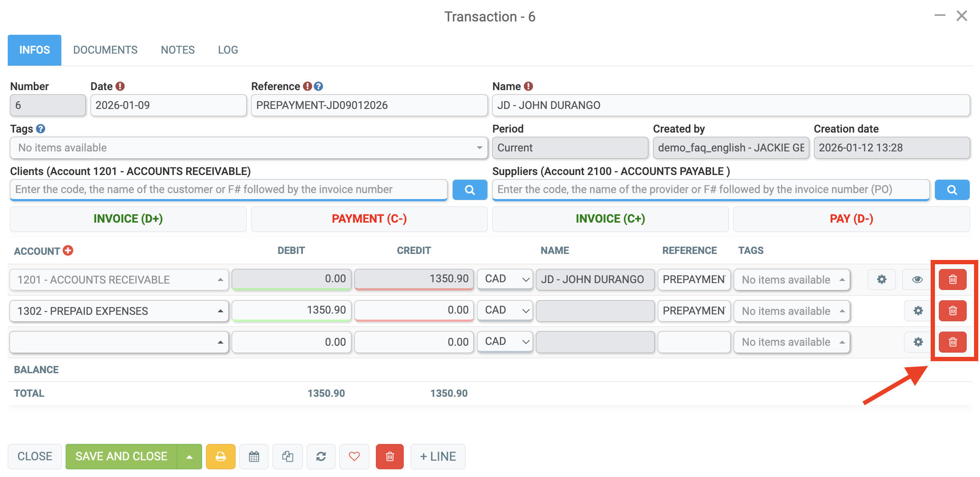Open the Tags dropdown near top
Image resolution: width=980 pixels, height=477 pixels.
(x=249, y=148)
